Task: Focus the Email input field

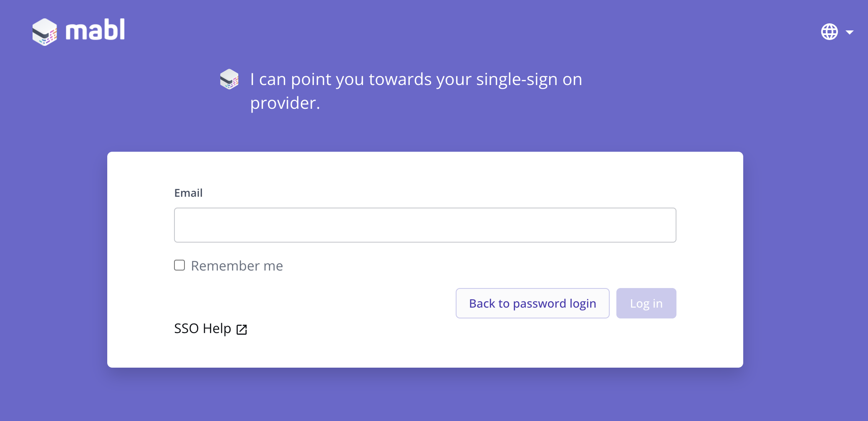Action: (425, 225)
